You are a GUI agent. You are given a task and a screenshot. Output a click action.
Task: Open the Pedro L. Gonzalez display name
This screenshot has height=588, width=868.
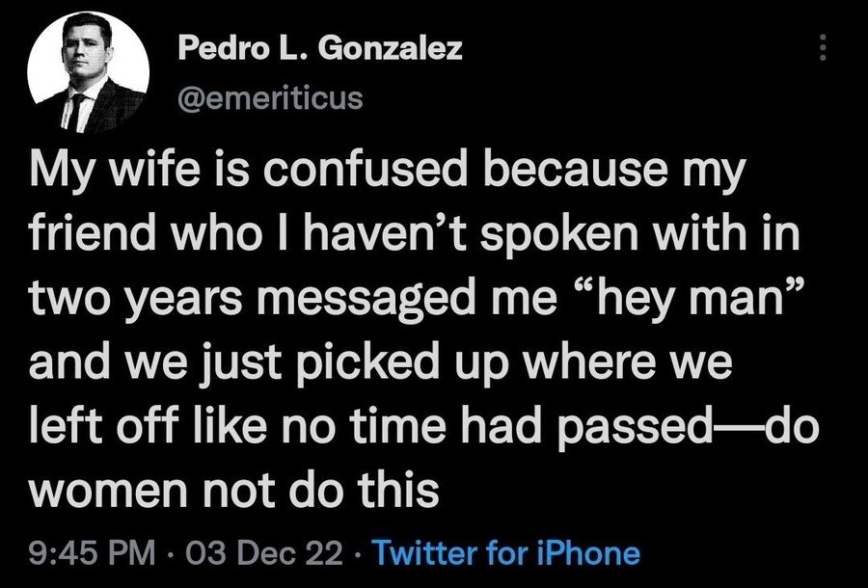tap(320, 48)
